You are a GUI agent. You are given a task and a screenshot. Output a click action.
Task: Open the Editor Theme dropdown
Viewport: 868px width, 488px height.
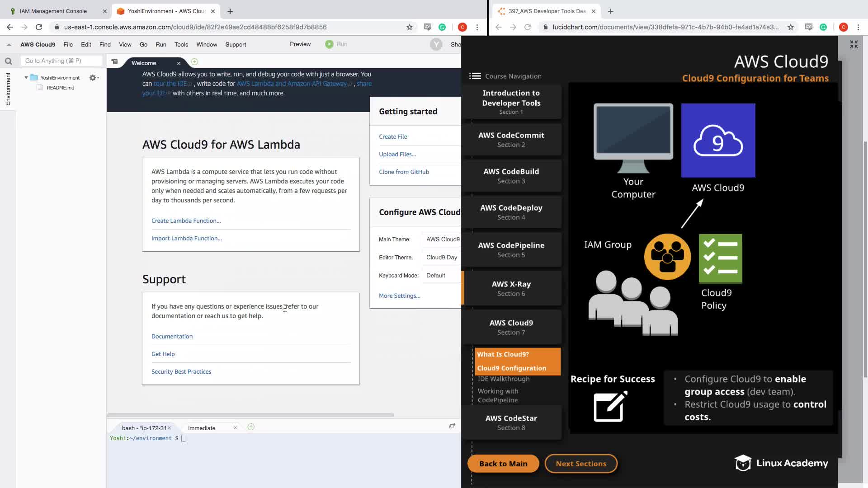pos(442,258)
